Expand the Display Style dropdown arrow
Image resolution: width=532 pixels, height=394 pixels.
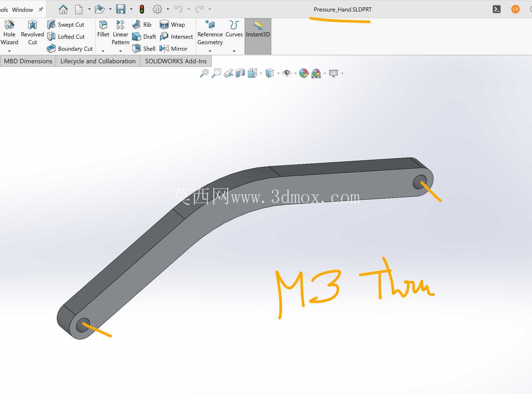[x=278, y=74]
